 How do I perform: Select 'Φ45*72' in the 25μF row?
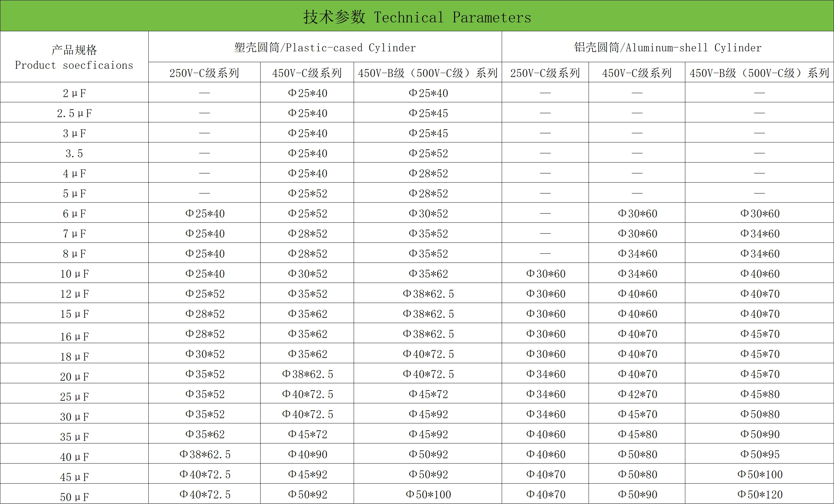click(x=428, y=394)
